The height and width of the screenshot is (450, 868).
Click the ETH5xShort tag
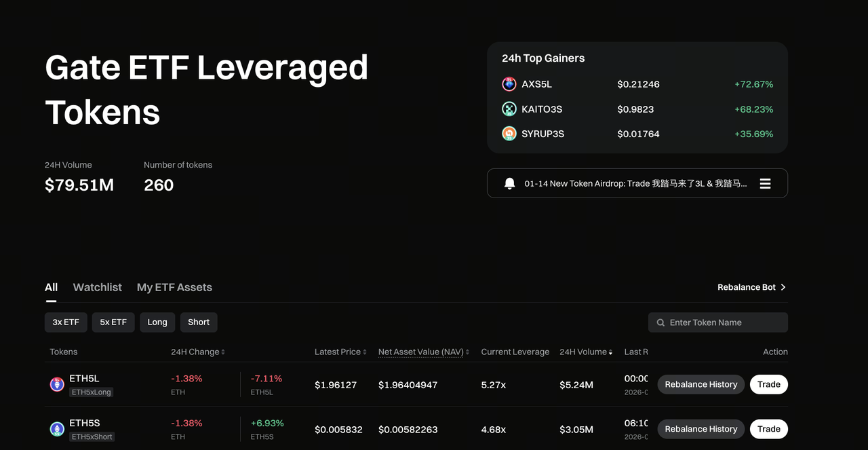coord(92,436)
